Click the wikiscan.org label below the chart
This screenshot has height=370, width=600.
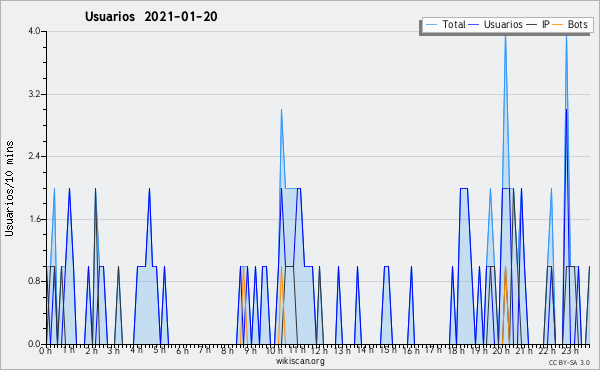coord(300,361)
